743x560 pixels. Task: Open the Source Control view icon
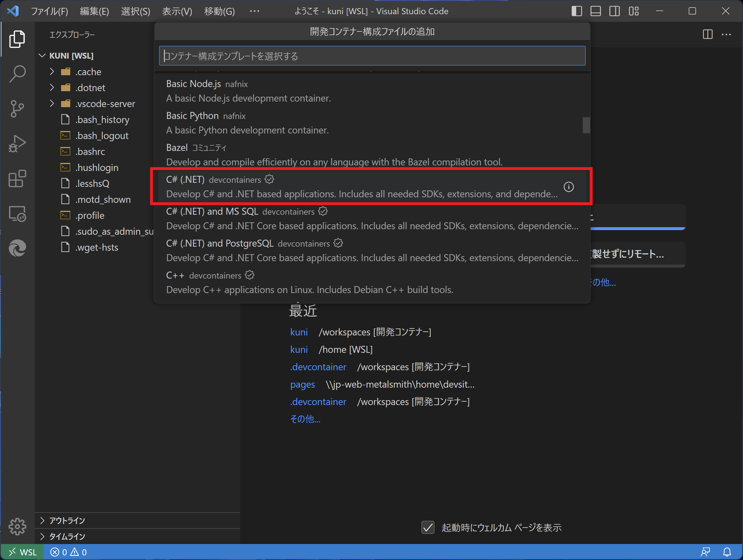tap(17, 109)
